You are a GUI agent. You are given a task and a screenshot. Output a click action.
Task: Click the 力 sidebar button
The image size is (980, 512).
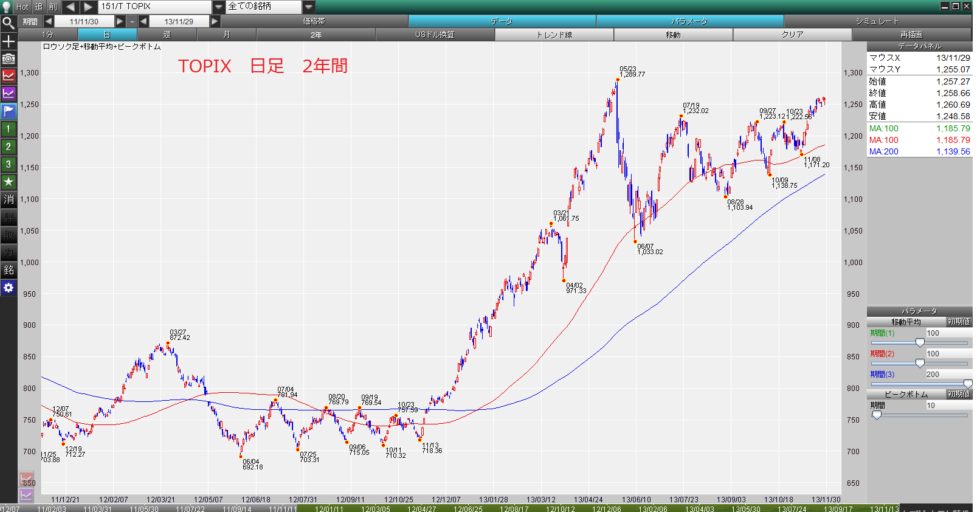click(x=9, y=252)
